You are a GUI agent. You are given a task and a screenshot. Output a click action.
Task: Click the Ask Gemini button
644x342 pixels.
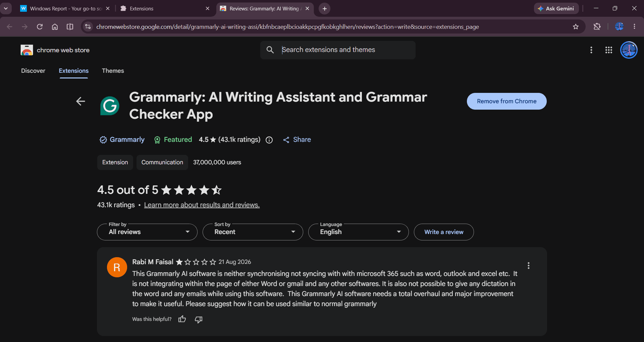[x=556, y=8]
